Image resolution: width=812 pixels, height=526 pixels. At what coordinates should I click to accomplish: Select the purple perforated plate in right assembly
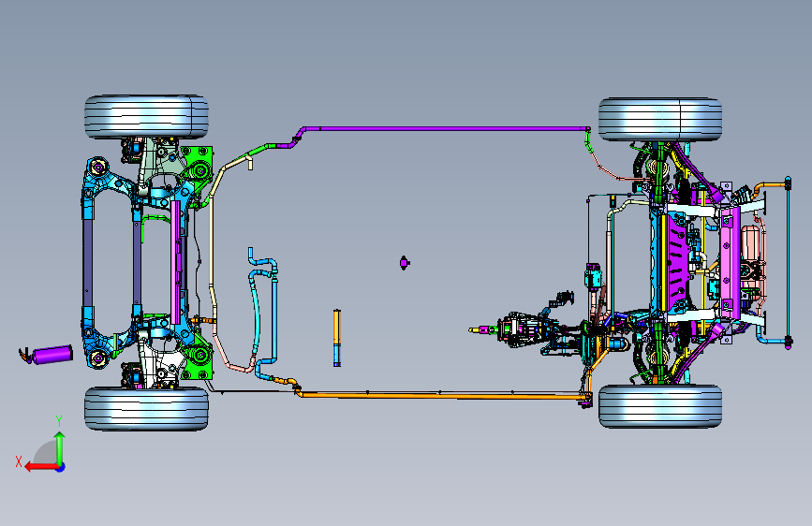click(677, 263)
